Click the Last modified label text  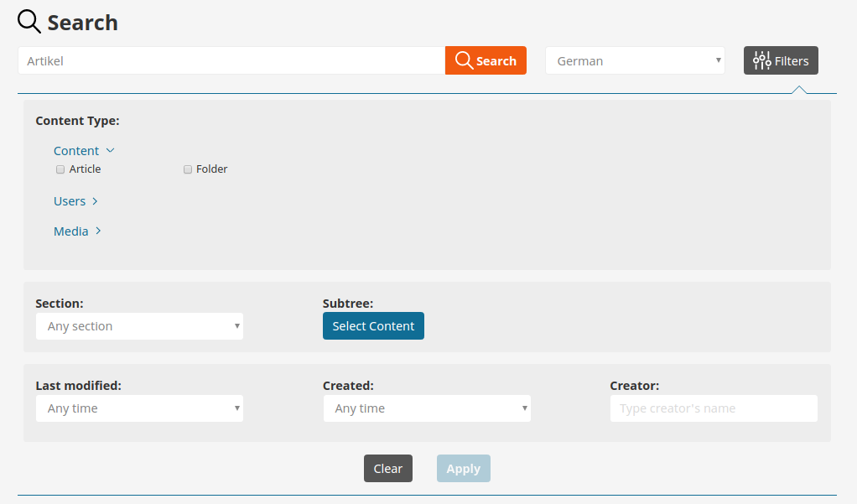click(78, 386)
